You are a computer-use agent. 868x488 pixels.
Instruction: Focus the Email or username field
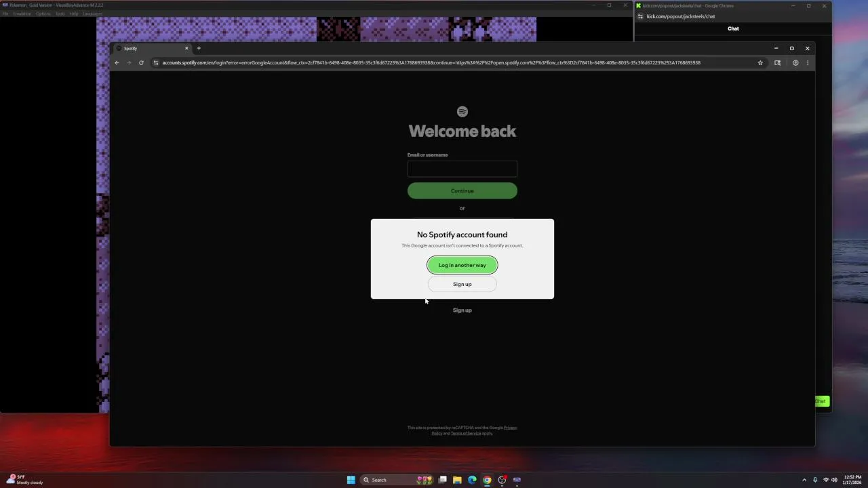(462, 169)
